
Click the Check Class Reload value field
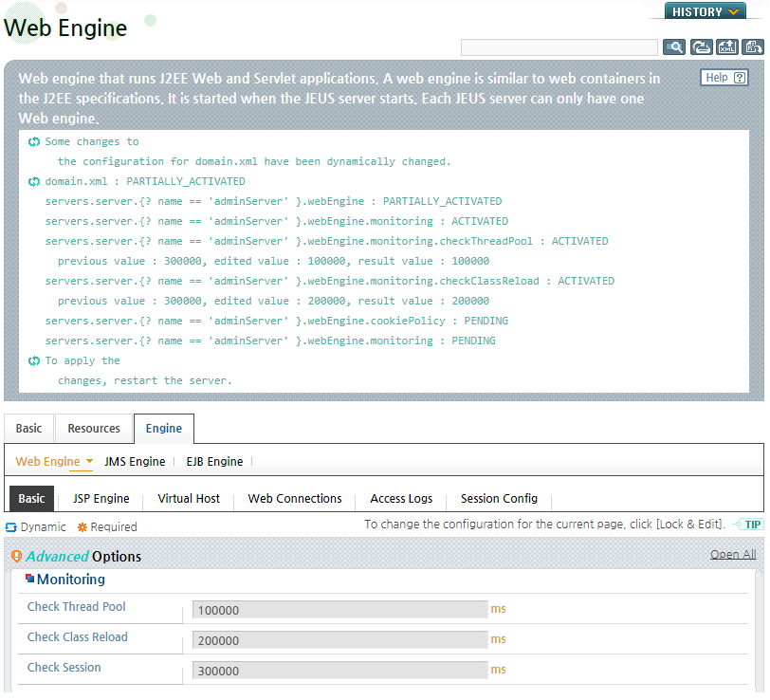point(339,640)
